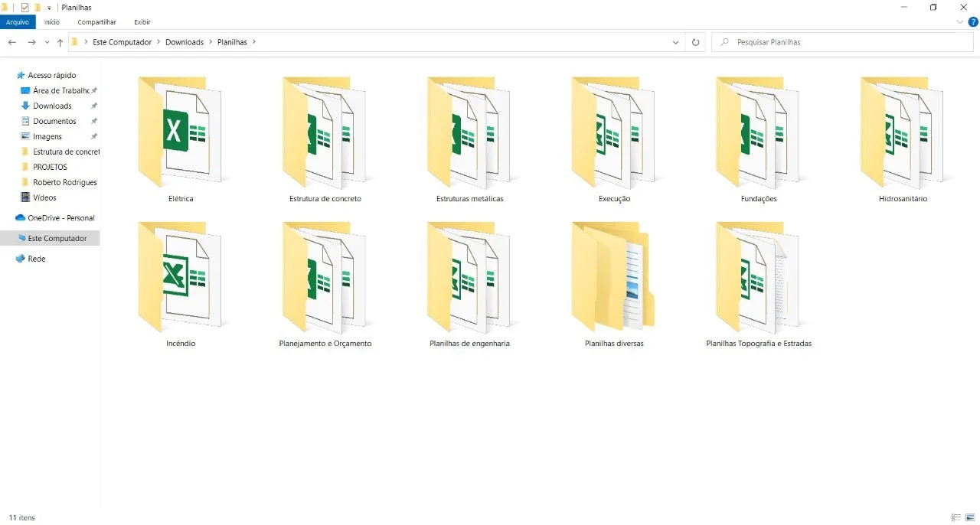Click the Execução folder name label
Image resolution: width=980 pixels, height=525 pixels.
614,198
